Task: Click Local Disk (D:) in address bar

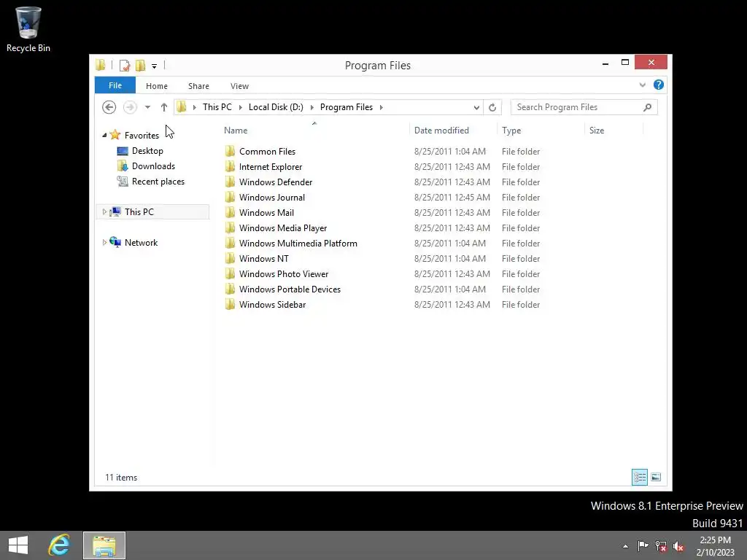Action: 276,107
